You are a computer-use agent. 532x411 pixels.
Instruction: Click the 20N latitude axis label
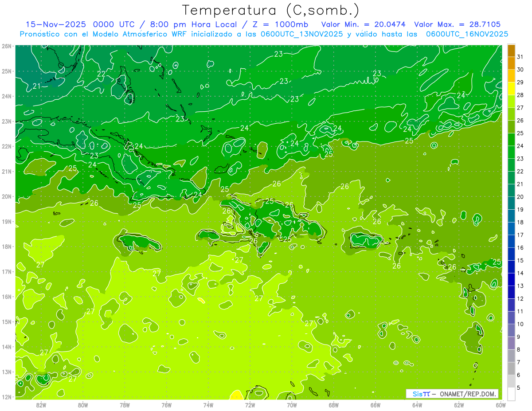point(6,196)
